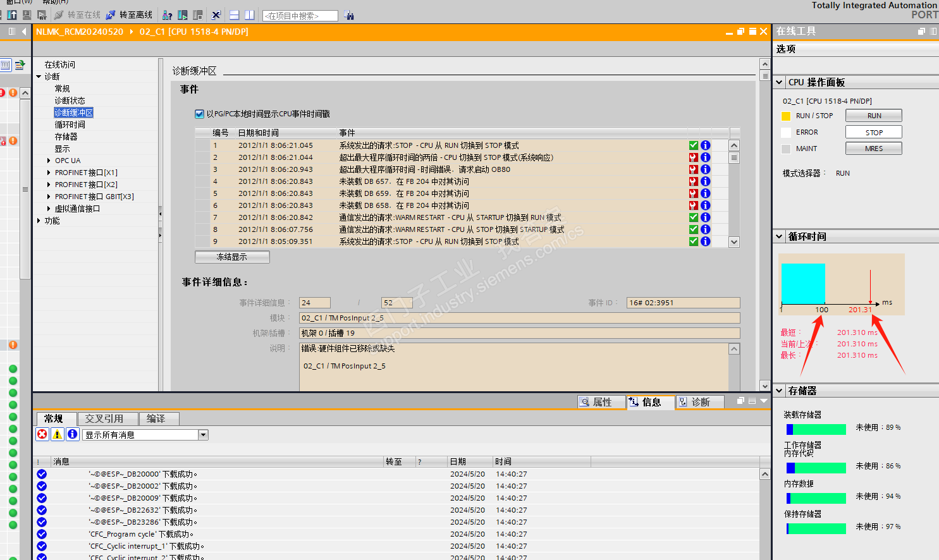Click the Go online (转至在线) toolbar button
Image resolution: width=939 pixels, height=560 pixels.
[77, 15]
